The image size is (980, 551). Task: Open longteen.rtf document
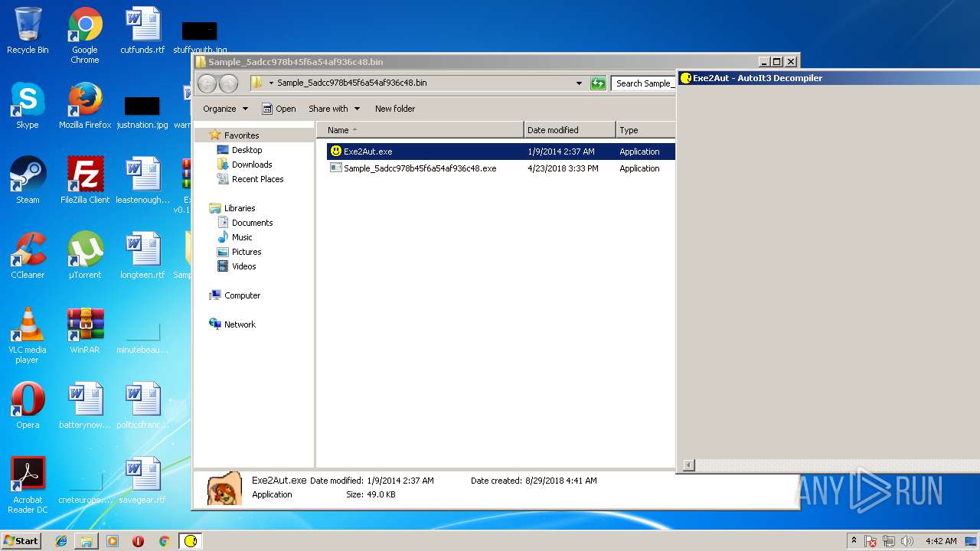coord(142,256)
